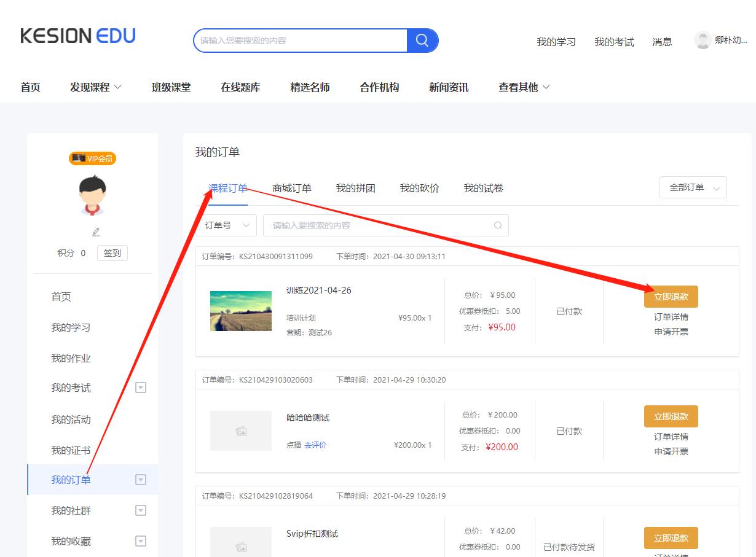Open 我的考试 in the sidebar

pos(71,388)
